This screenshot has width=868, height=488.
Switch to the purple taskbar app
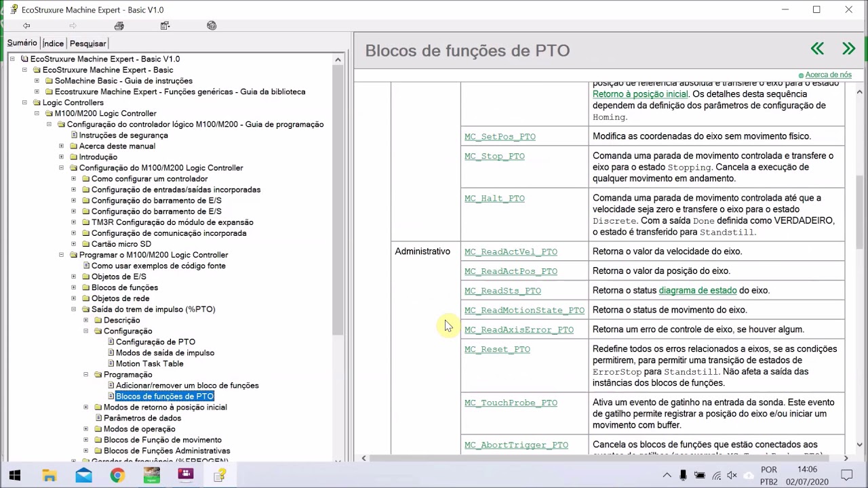point(185,475)
